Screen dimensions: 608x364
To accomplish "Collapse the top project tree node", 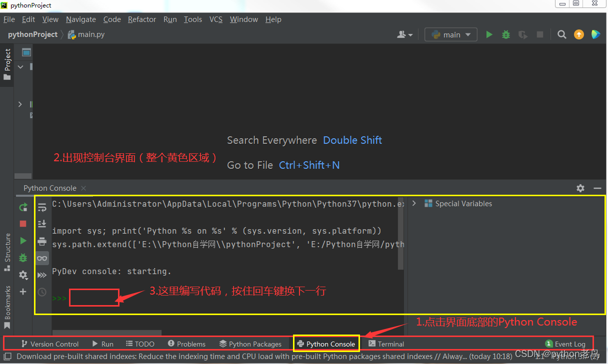I will pyautogui.click(x=20, y=66).
